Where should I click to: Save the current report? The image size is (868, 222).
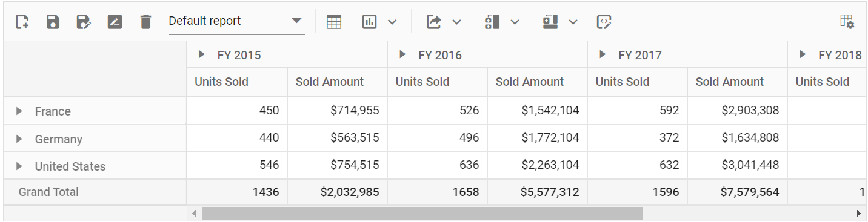(x=53, y=22)
